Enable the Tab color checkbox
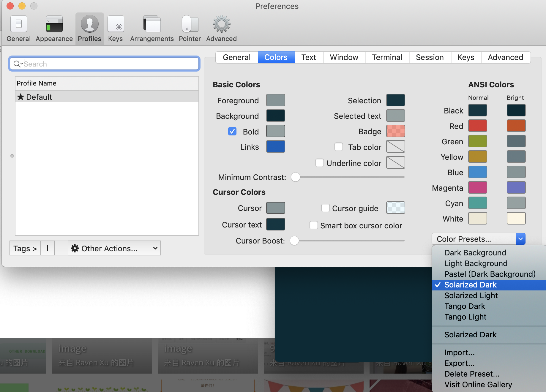546x392 pixels. (339, 147)
